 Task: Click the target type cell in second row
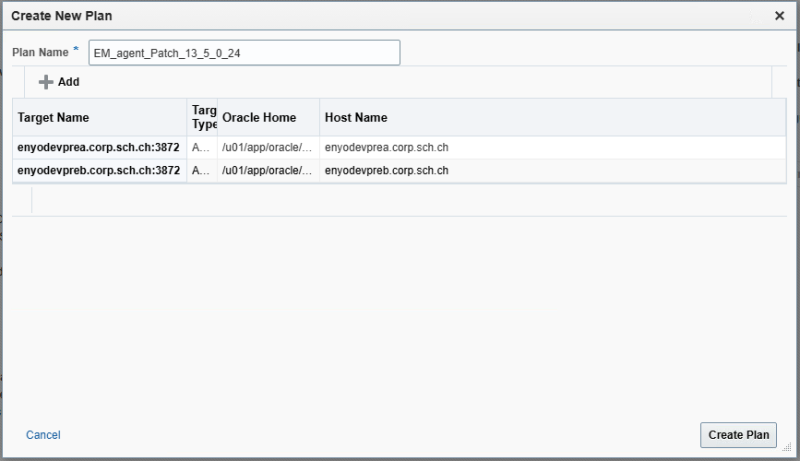coord(201,171)
